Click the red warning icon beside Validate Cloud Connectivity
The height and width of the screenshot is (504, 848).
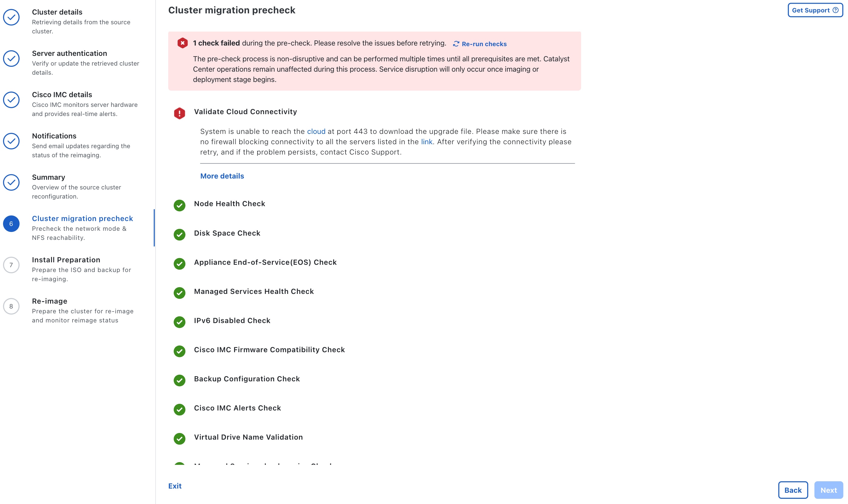coord(179,113)
